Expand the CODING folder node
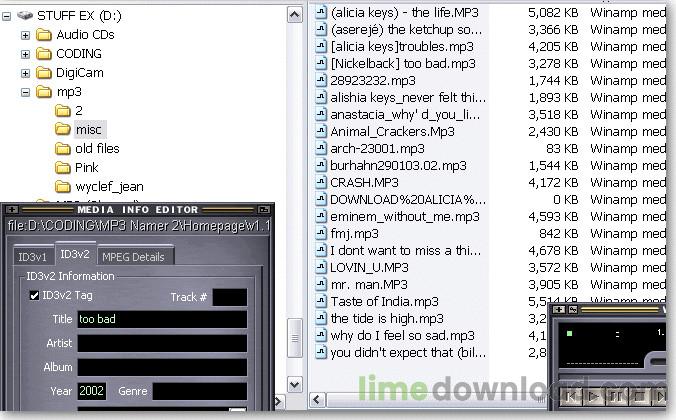Screen dimensions: 676x420 click(x=25, y=54)
